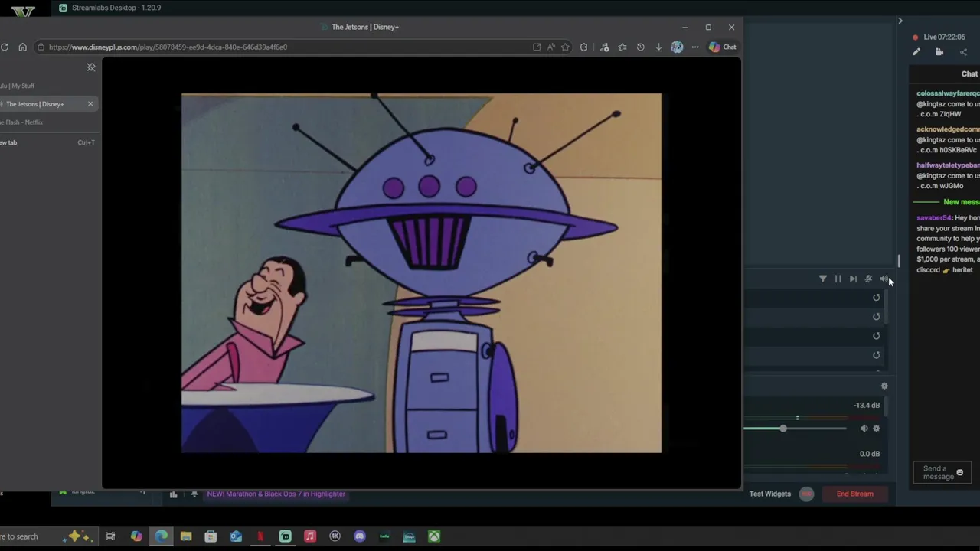980x551 pixels.
Task: Collapse the Streamlabs chat panel with the chevron
Action: (x=900, y=21)
